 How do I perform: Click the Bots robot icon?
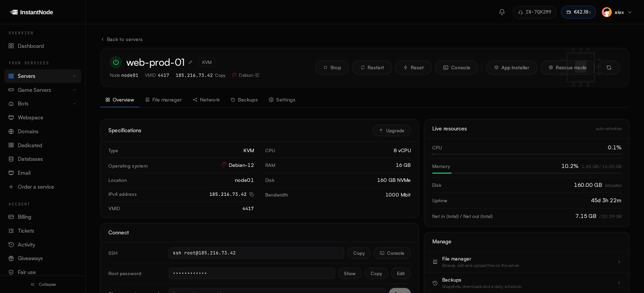11,104
